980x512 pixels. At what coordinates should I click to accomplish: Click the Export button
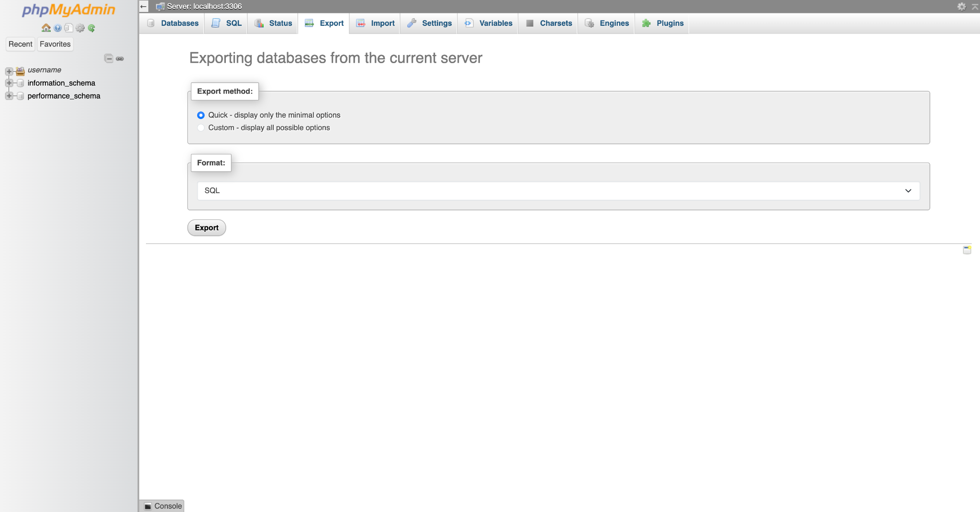pos(206,228)
